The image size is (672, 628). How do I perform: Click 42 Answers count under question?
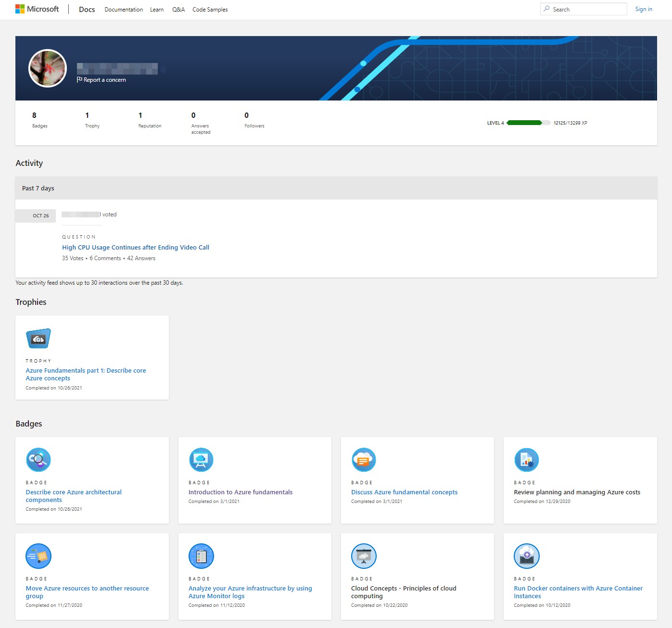tap(141, 258)
